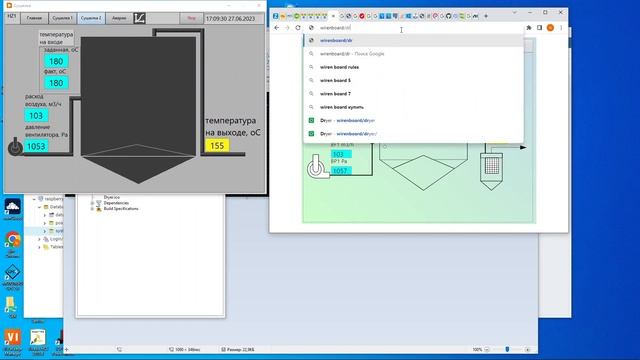
Task: Open the orange Chrome profile avatar
Action: [550, 28]
